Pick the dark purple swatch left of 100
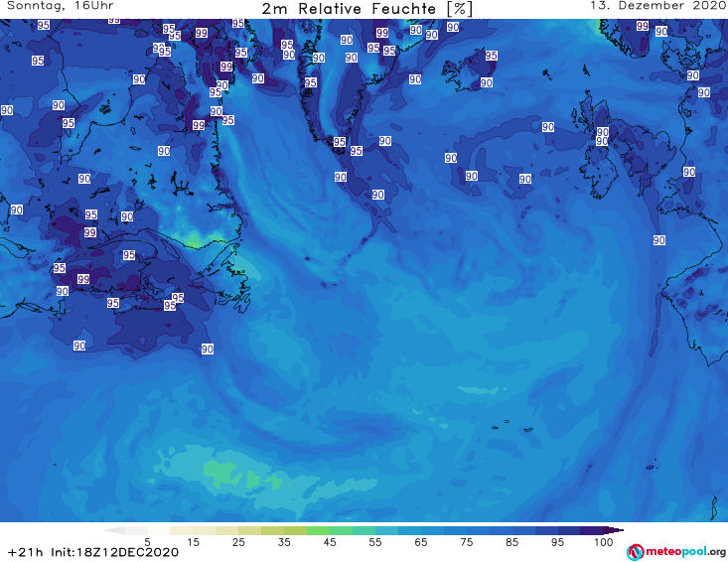The width and height of the screenshot is (728, 562). click(592, 530)
